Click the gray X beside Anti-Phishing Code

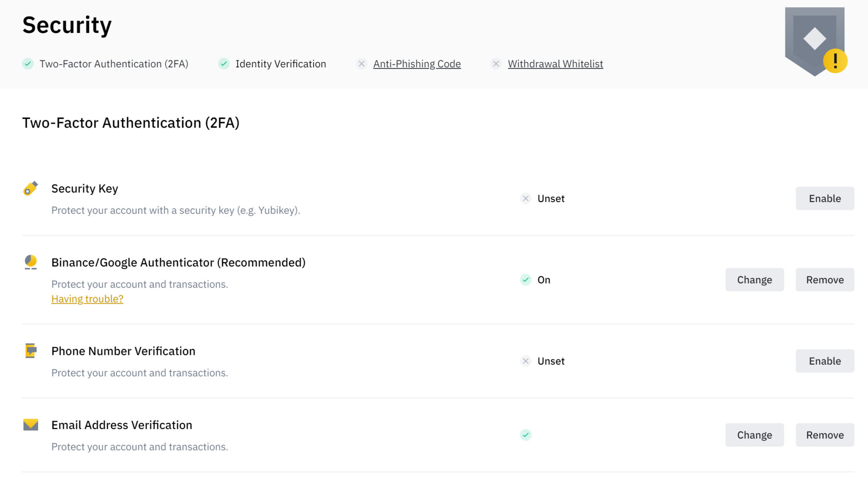click(362, 64)
